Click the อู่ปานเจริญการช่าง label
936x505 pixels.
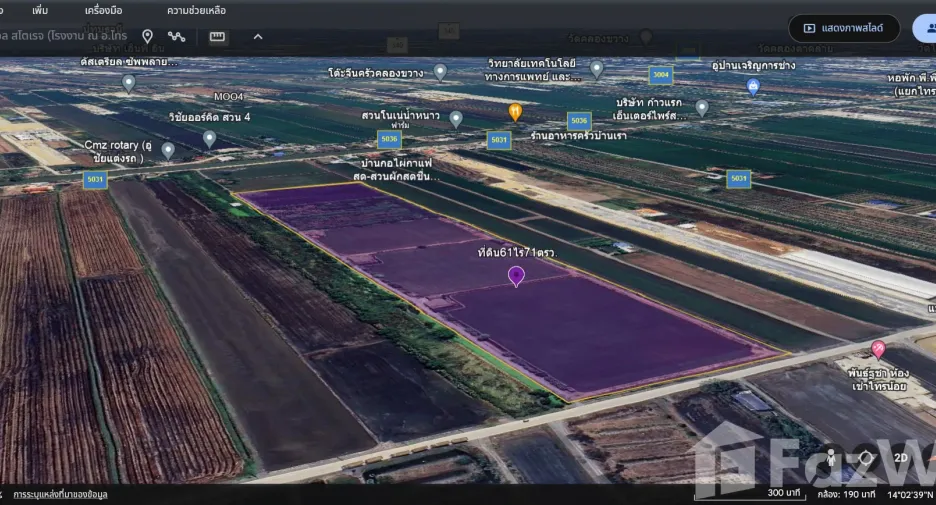point(753,66)
